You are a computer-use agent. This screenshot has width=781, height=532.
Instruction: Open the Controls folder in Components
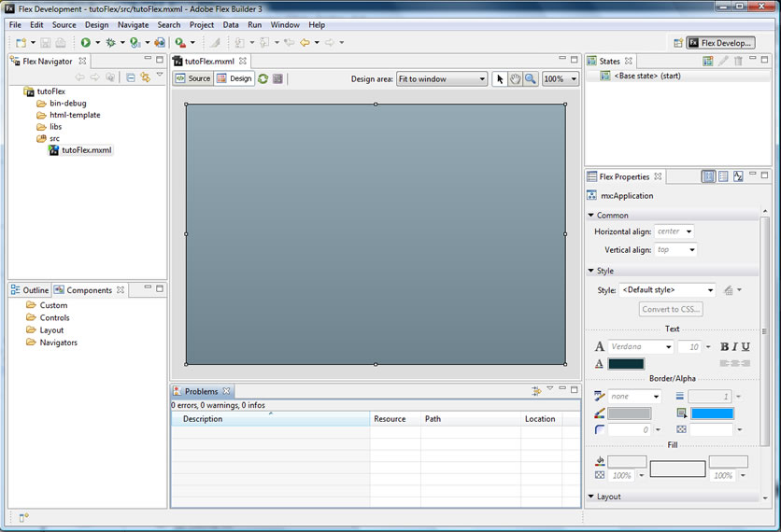(x=54, y=317)
